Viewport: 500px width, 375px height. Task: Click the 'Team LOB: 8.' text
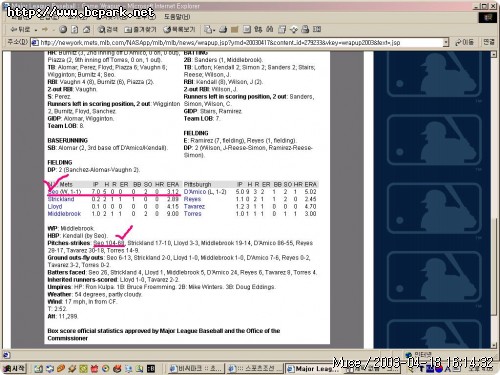(x=66, y=126)
